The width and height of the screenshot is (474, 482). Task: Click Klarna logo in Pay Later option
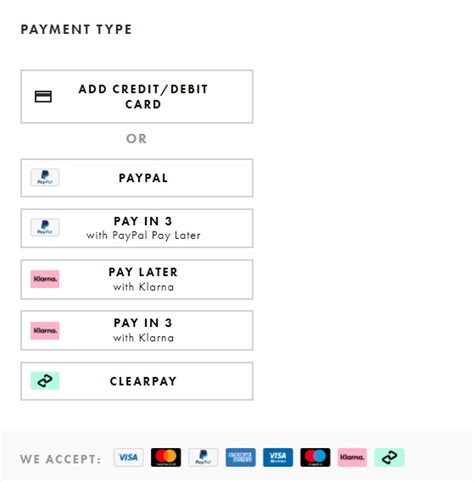coord(45,279)
